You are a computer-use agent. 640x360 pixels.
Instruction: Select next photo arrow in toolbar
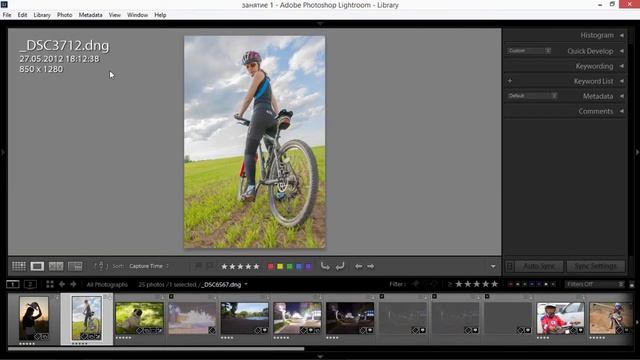(x=370, y=267)
